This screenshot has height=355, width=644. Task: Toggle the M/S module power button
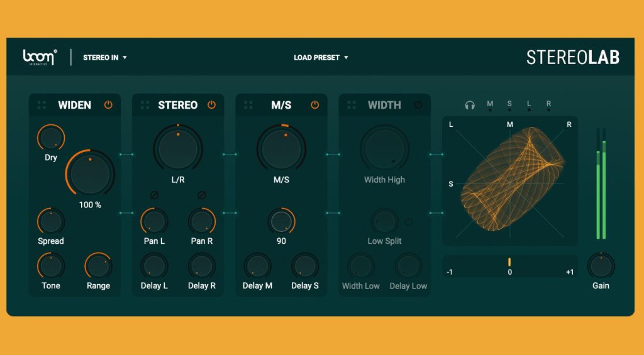314,105
